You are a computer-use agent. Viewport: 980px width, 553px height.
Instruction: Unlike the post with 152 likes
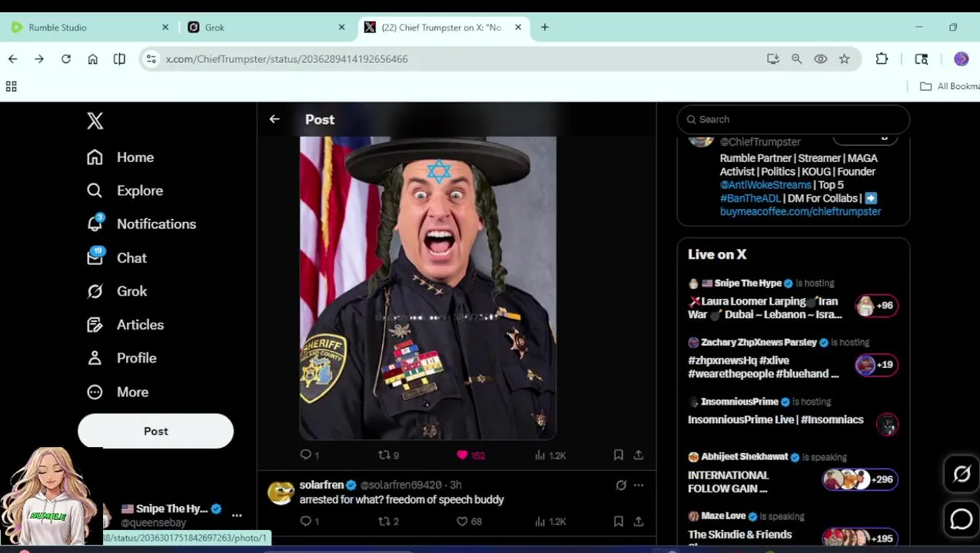[x=462, y=455]
